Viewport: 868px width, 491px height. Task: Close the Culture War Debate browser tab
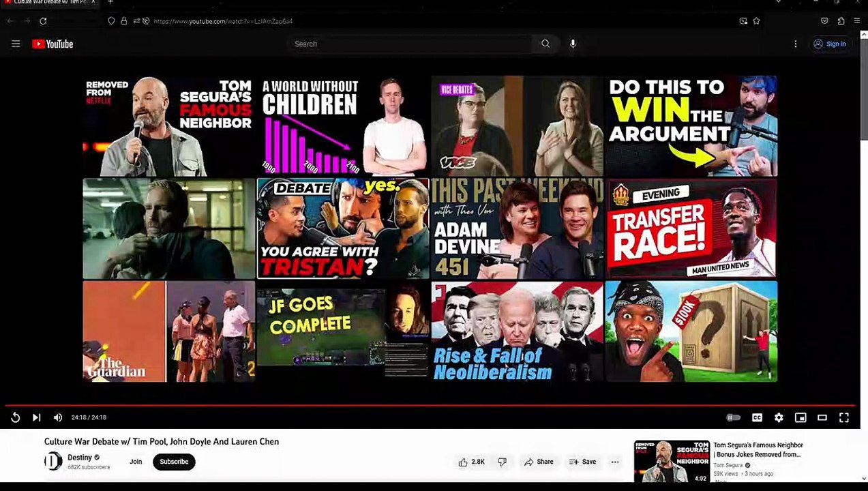93,3
